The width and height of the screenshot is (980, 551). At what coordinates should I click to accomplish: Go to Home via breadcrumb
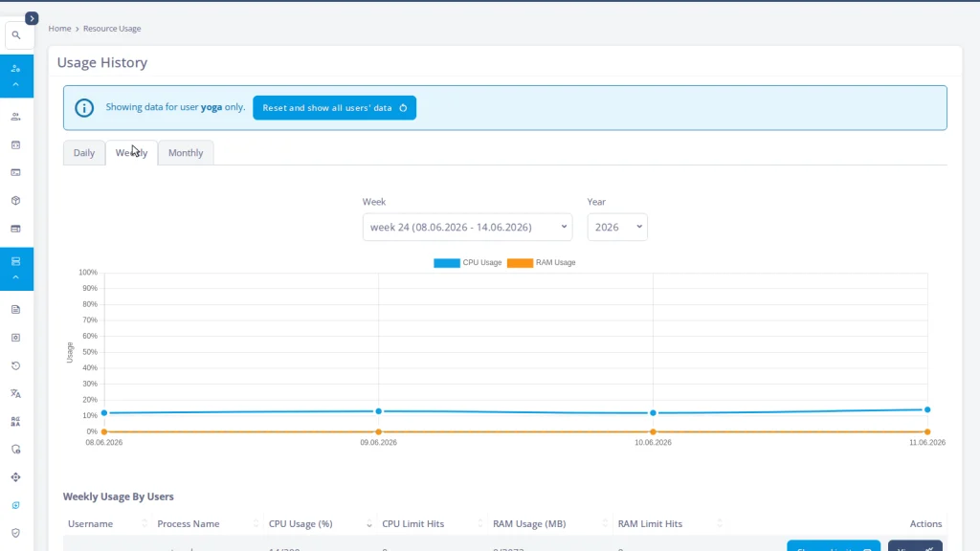point(60,28)
